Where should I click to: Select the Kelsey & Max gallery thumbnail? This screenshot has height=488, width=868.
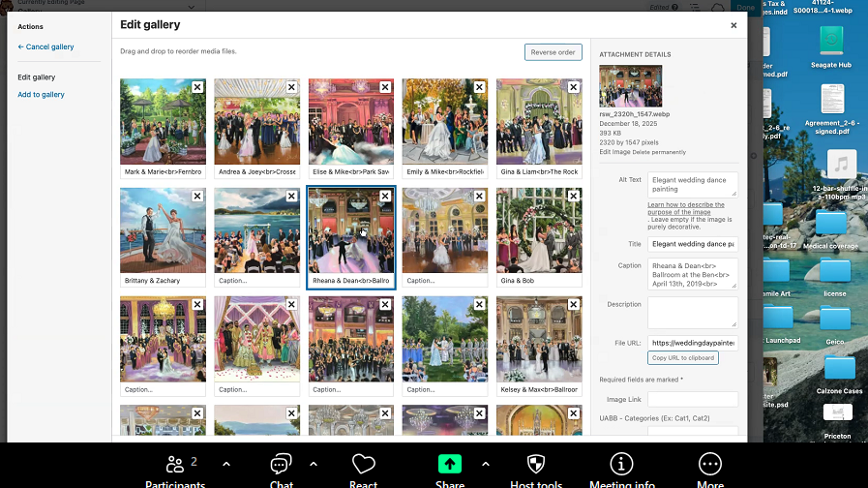pyautogui.click(x=539, y=339)
